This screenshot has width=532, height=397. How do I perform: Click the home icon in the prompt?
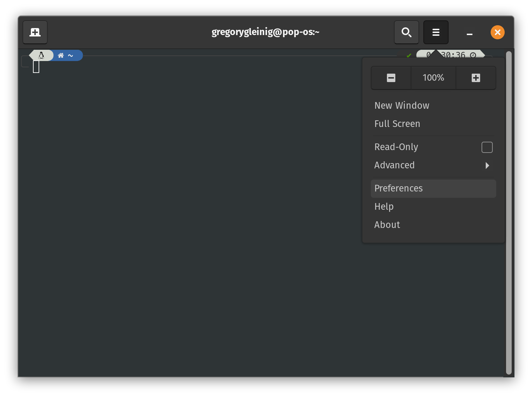[x=61, y=55]
